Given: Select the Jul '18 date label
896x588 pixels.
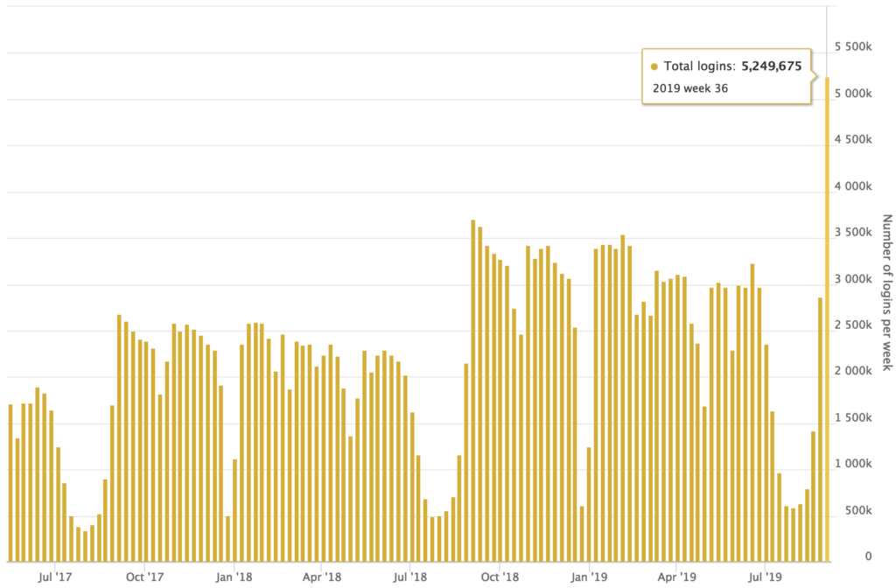Looking at the screenshot, I should coord(410,576).
